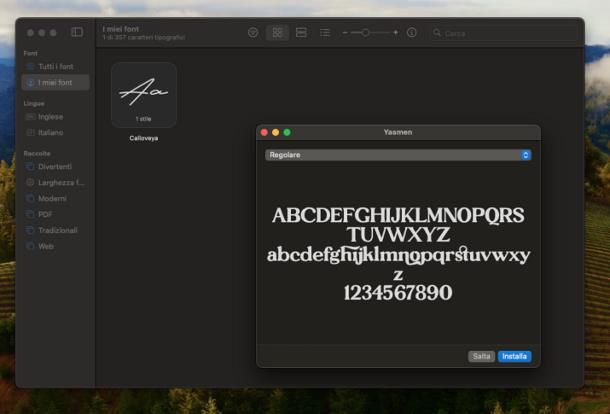Switch to samples view icon
610x414 pixels.
click(301, 33)
